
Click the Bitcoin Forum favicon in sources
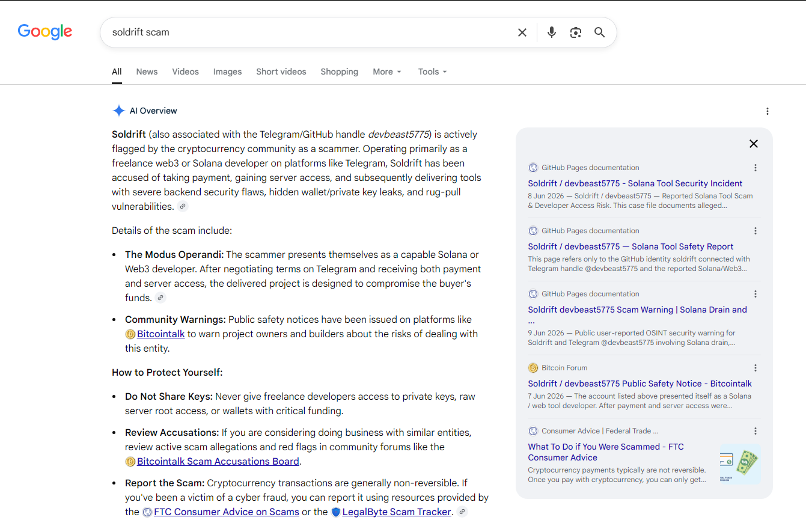coord(533,368)
